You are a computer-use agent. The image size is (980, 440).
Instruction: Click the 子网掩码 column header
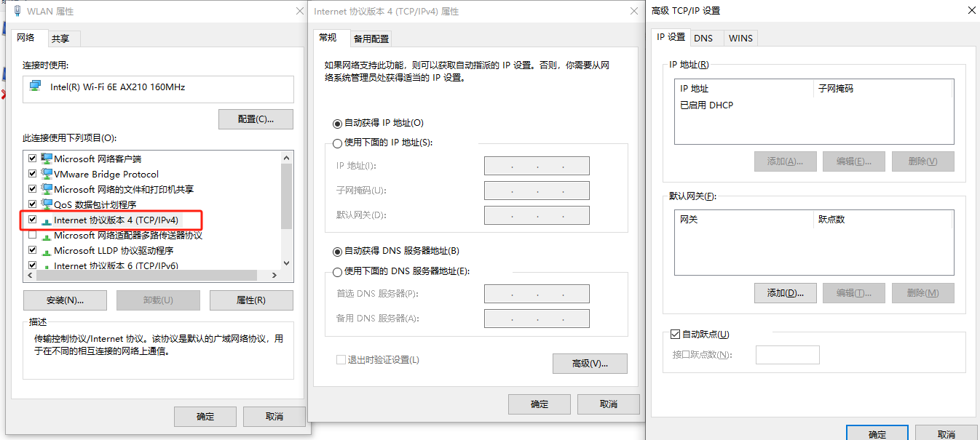pos(883,88)
